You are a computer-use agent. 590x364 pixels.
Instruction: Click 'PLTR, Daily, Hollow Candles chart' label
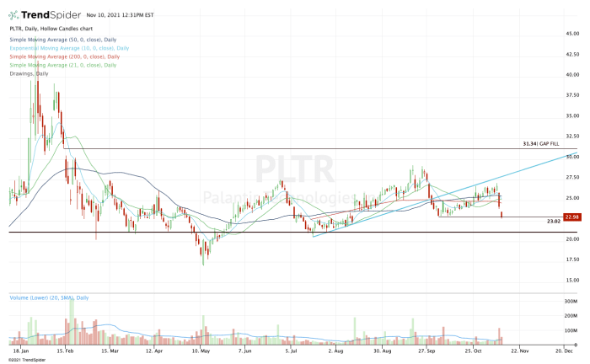click(51, 29)
